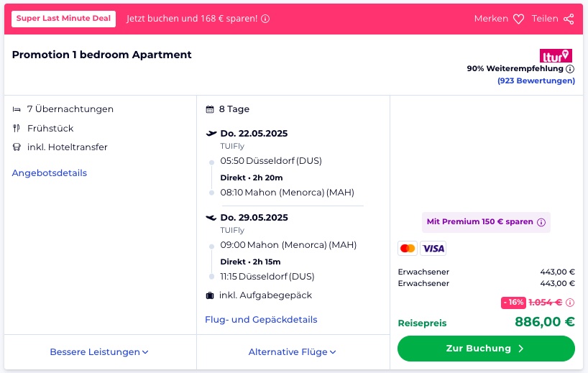Open the Angebotsdetails link
This screenshot has width=588, height=373.
pyautogui.click(x=50, y=172)
